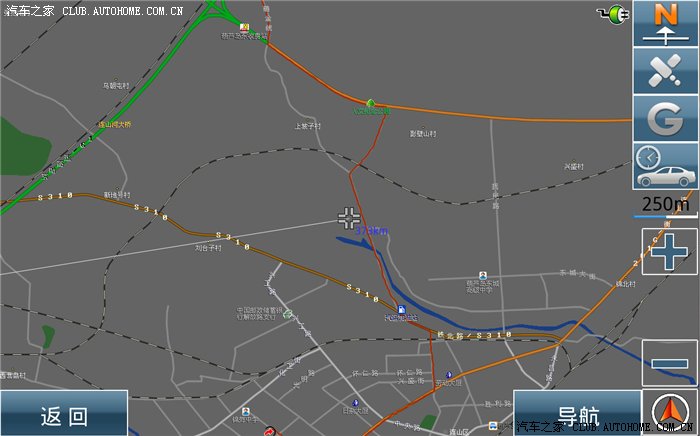Tap the compass icon in bottom-right corner
Screen dimensions: 700x436
pyautogui.click(x=672, y=413)
